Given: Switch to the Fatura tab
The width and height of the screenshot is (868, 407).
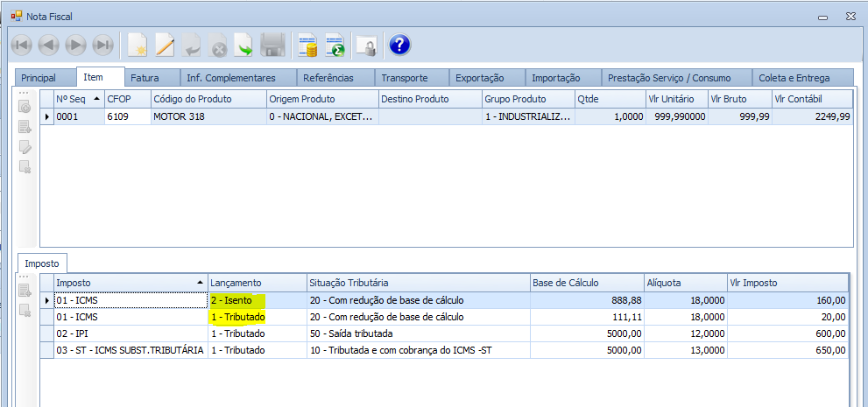Looking at the screenshot, I should coord(145,78).
